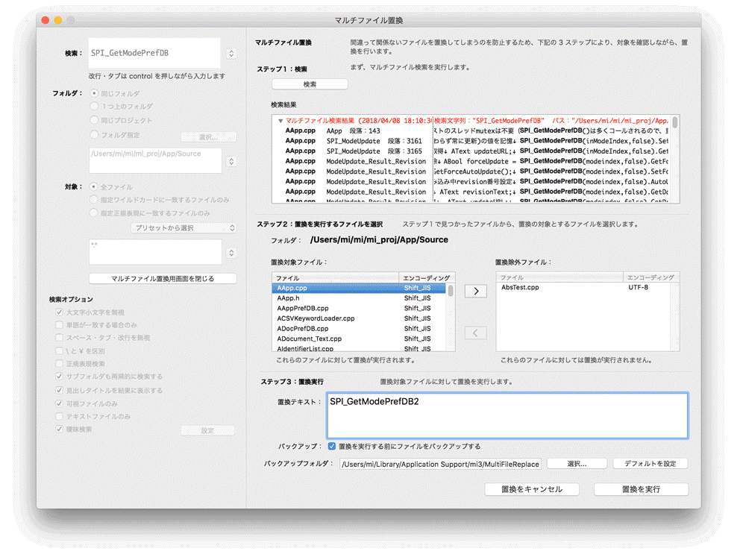Select ADocPrefDB.cpp in the file list
The image size is (746, 560).
coord(360,329)
